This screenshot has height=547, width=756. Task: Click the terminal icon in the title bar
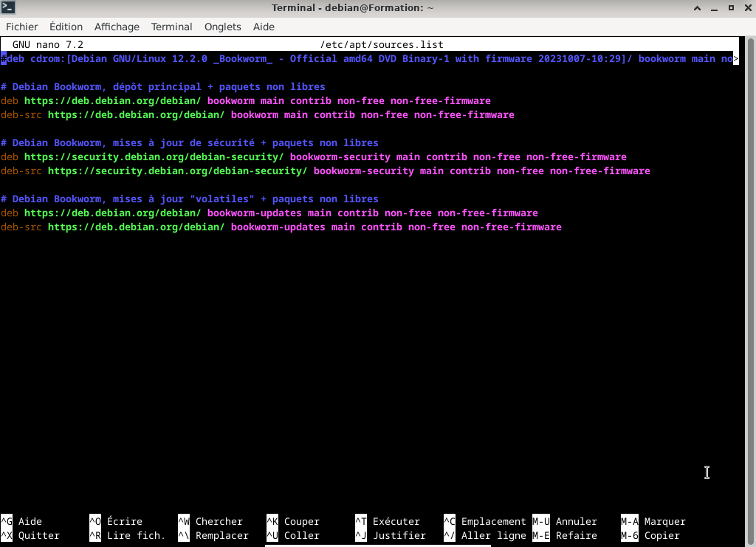pos(8,7)
